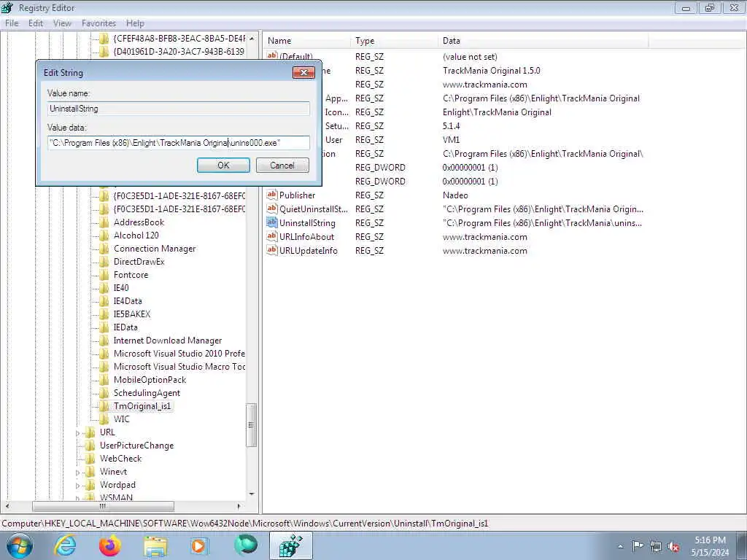Click the Alcohol 120 folder icon
The width and height of the screenshot is (747, 560).
pos(104,236)
